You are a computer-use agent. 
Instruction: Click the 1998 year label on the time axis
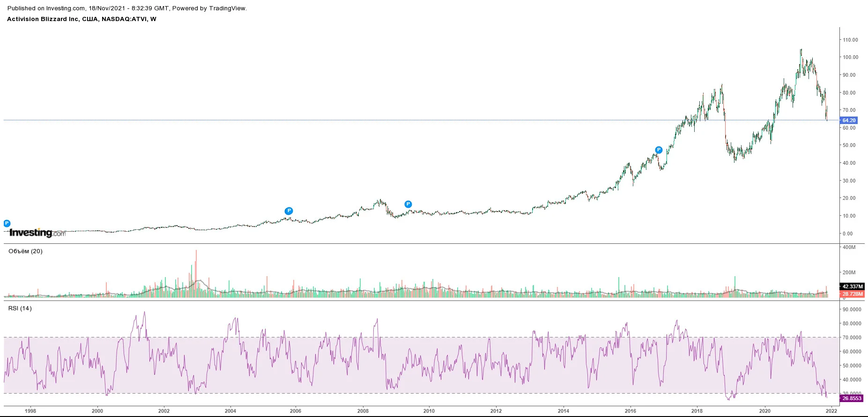30,411
